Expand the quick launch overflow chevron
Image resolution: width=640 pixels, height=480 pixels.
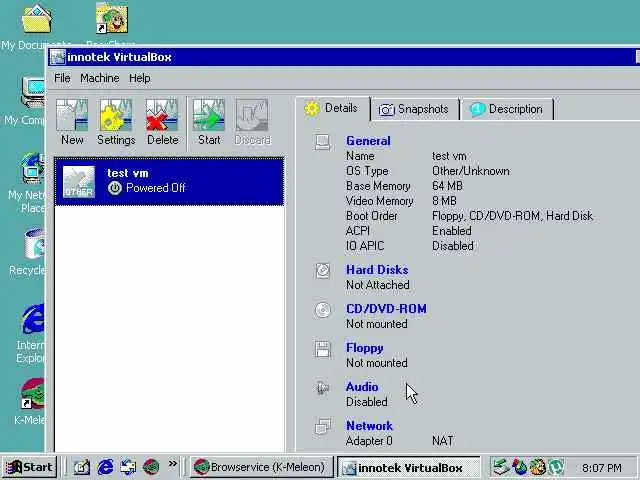pos(173,464)
